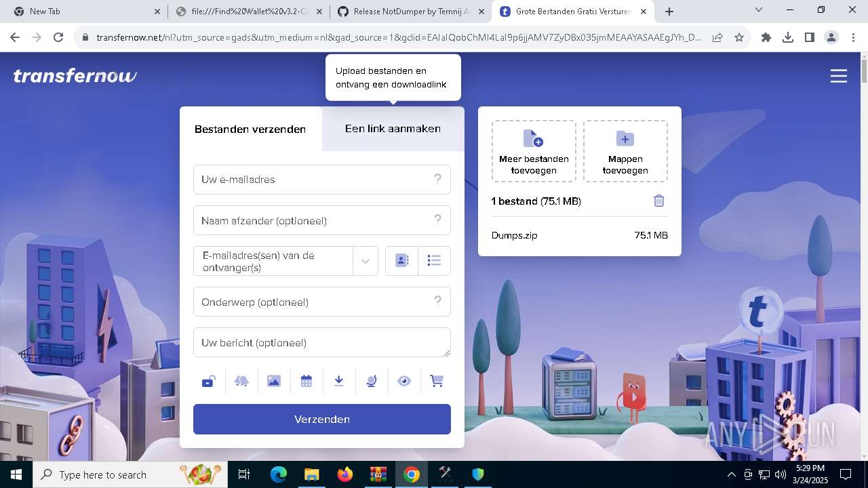Viewport: 868px width, 488px height.
Task: Click the transfernow logo
Action: pos(75,76)
